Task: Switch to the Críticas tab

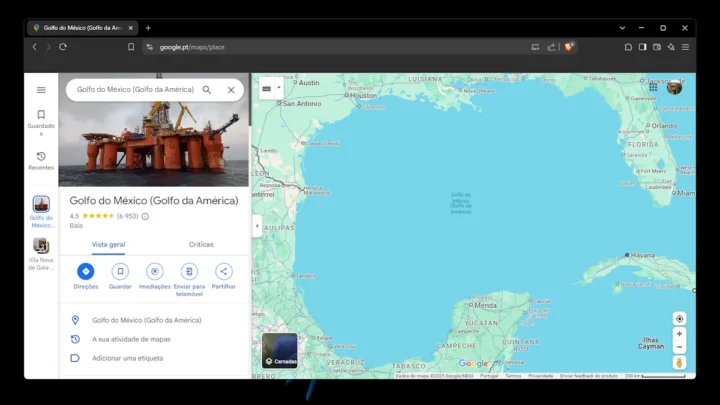Action: click(x=201, y=244)
